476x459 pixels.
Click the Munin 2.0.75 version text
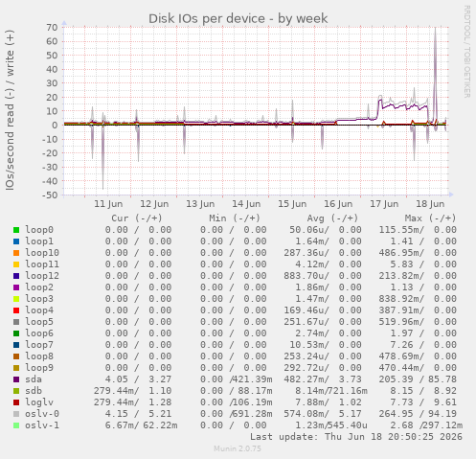click(x=238, y=448)
